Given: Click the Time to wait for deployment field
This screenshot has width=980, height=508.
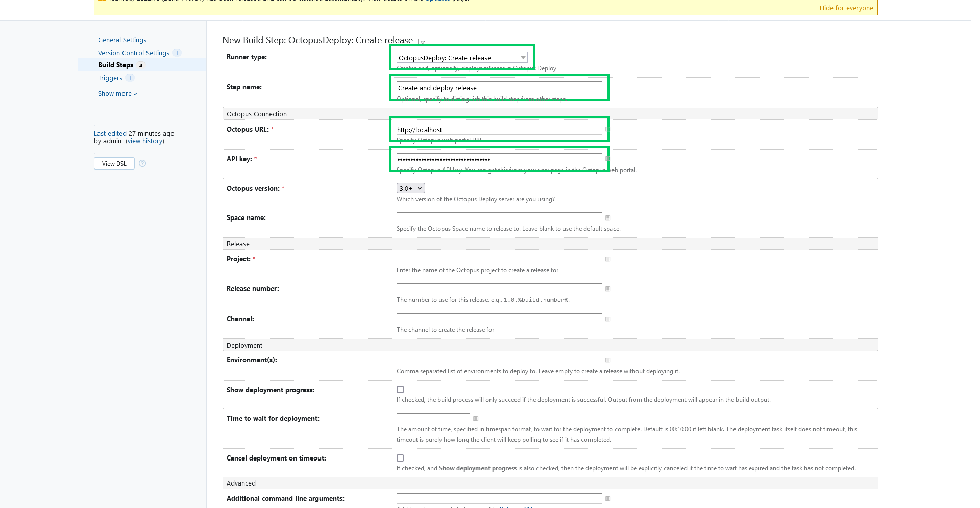Looking at the screenshot, I should click(433, 419).
